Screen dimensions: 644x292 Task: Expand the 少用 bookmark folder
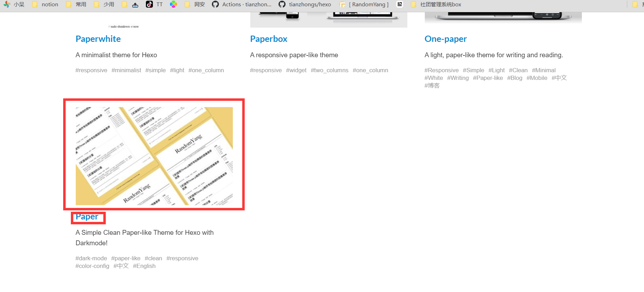coord(104,5)
